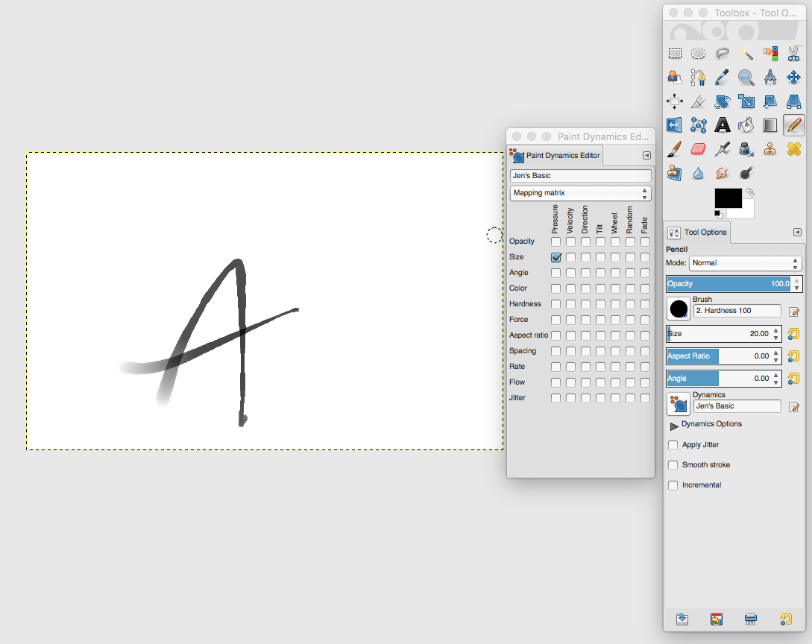Viewport: 812px width, 644px height.
Task: Swap foreground and background colors
Action: click(750, 192)
